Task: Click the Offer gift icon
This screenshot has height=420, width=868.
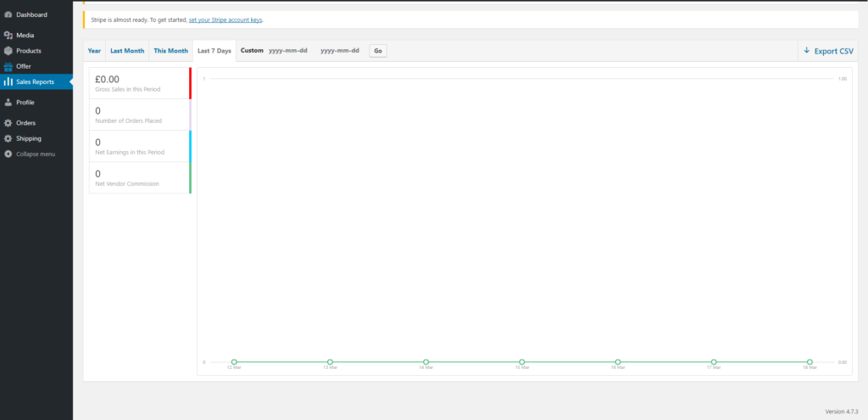Action: tap(8, 66)
